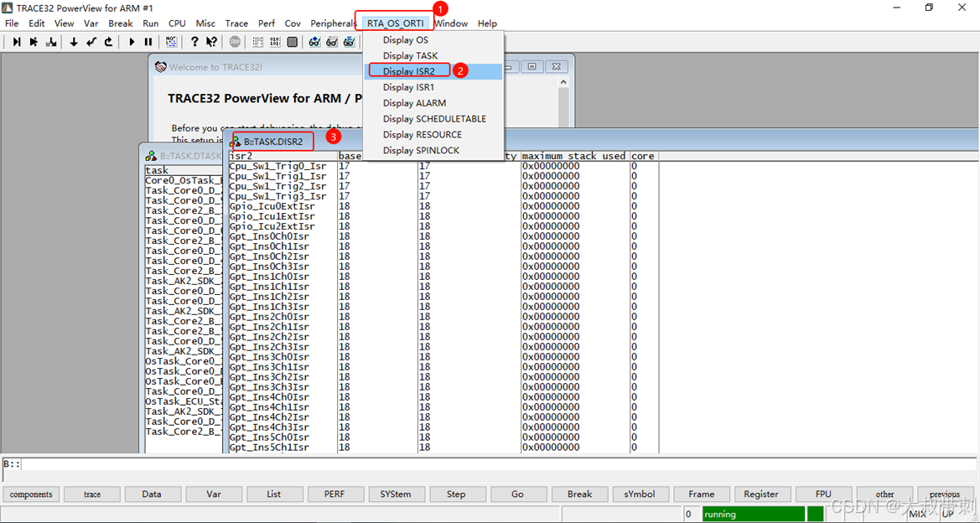980x523 pixels.
Task: Click the maximum stack used column header
Action: (573, 156)
